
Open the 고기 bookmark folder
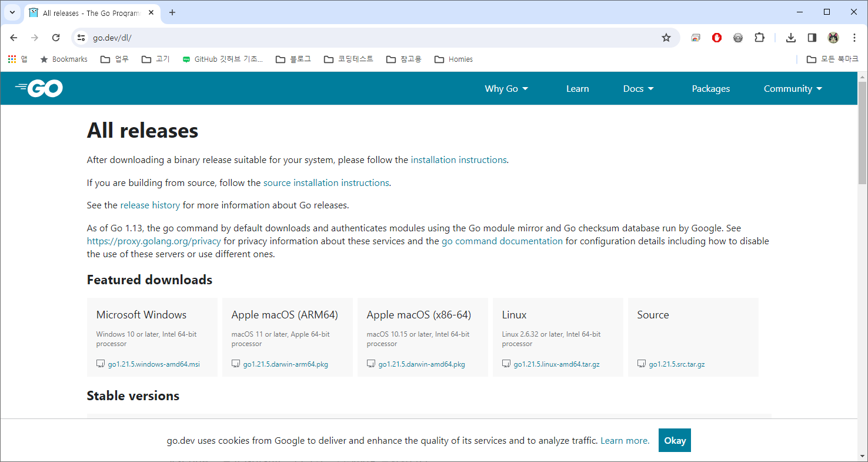156,59
